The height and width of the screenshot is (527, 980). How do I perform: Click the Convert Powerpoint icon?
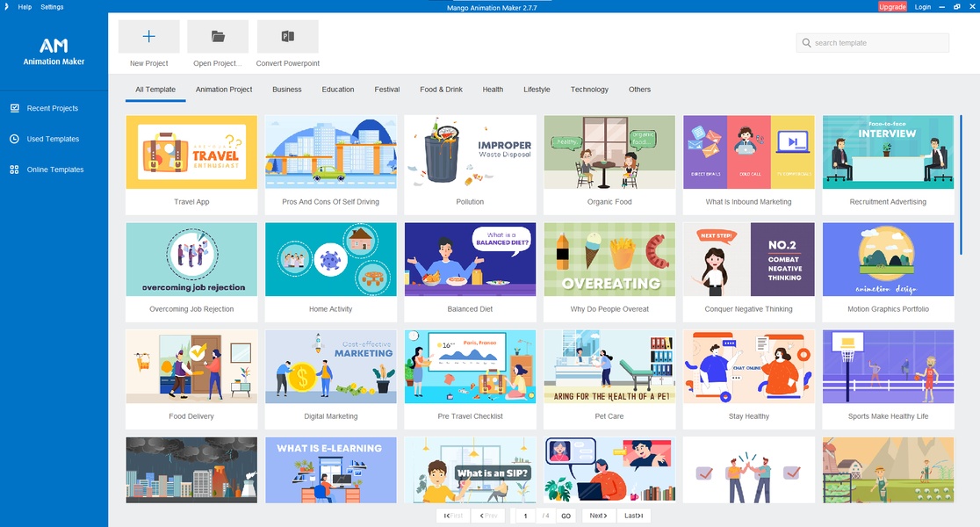pos(287,37)
